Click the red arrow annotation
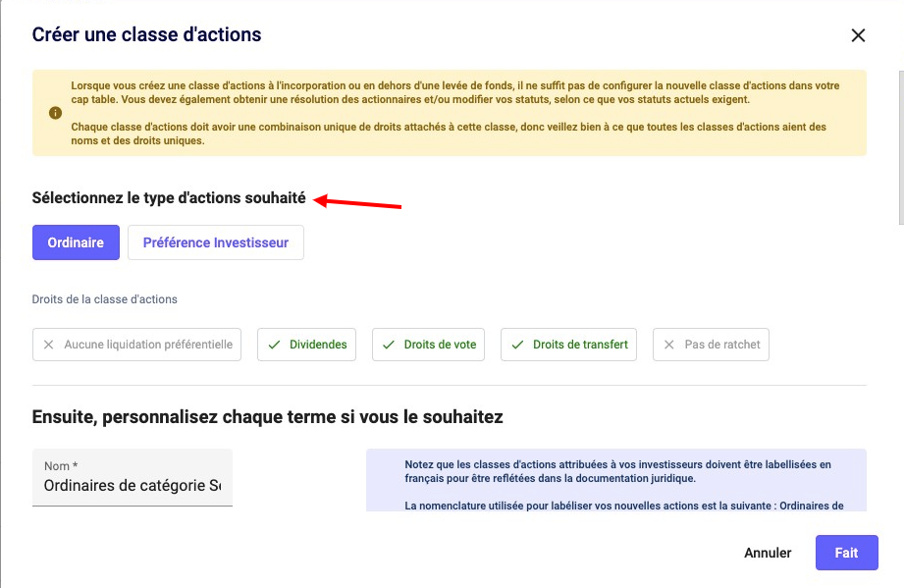The height and width of the screenshot is (588, 904). point(358,203)
